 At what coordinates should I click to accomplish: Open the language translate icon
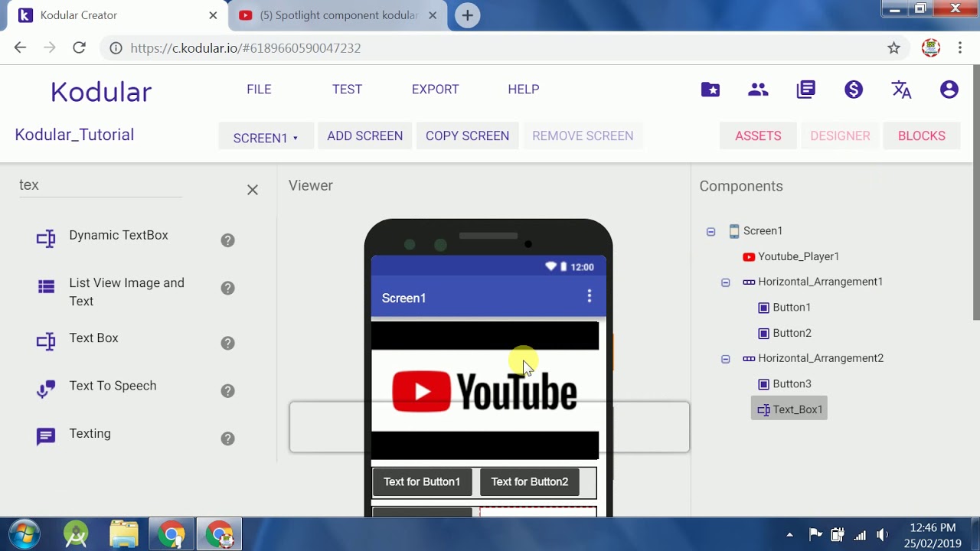[x=901, y=90]
